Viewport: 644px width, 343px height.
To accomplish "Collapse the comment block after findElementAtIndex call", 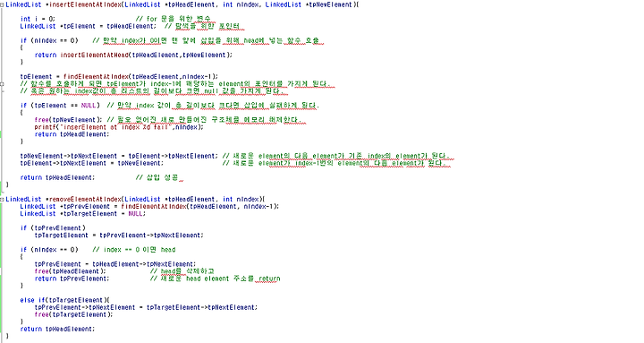I will click(2, 84).
